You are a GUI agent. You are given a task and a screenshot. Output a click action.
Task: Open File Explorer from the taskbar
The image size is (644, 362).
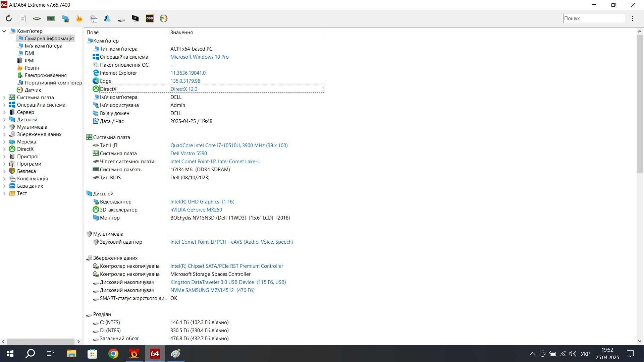click(71, 354)
